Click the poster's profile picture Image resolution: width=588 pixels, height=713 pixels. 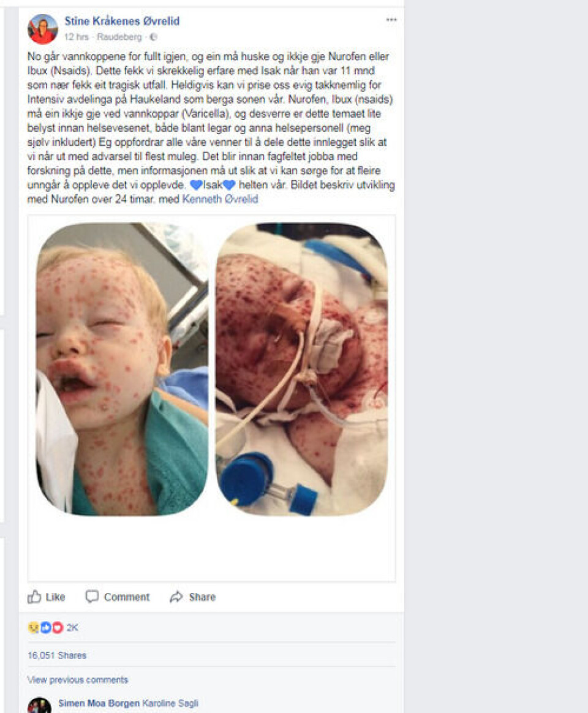point(43,29)
